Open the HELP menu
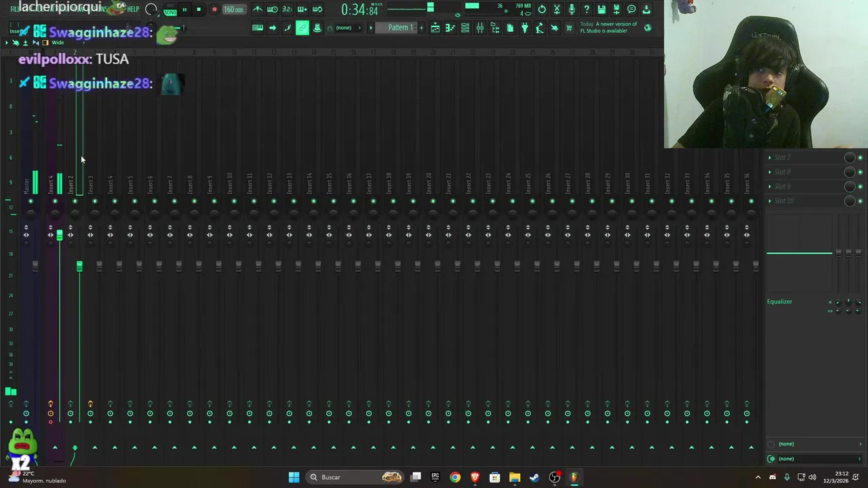The height and width of the screenshot is (488, 868). (x=133, y=9)
